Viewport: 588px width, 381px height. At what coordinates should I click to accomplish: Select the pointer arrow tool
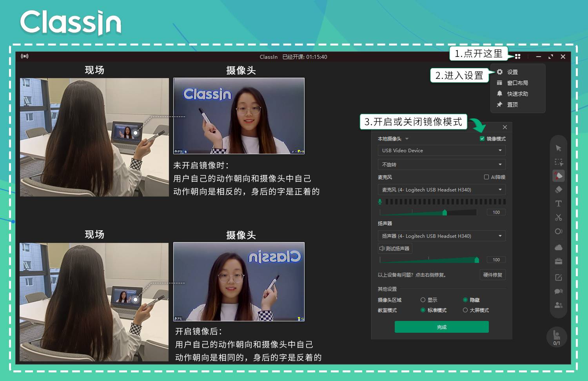click(559, 148)
